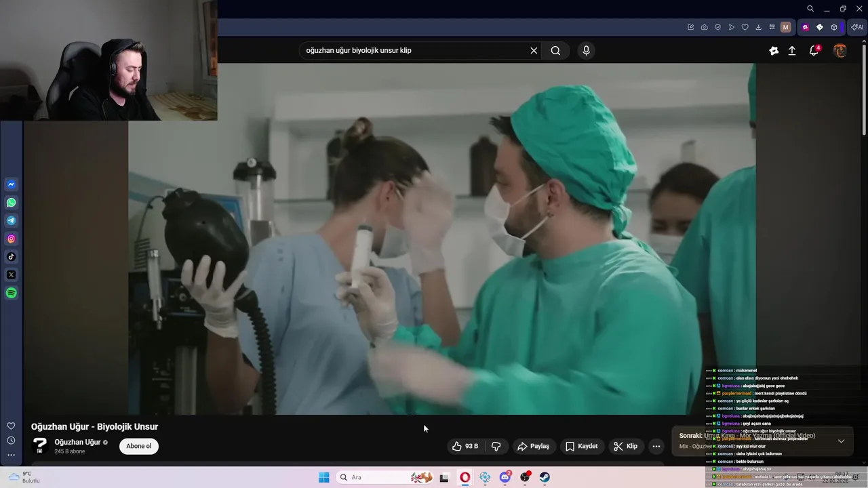Start voice search with microphone icon

(587, 50)
